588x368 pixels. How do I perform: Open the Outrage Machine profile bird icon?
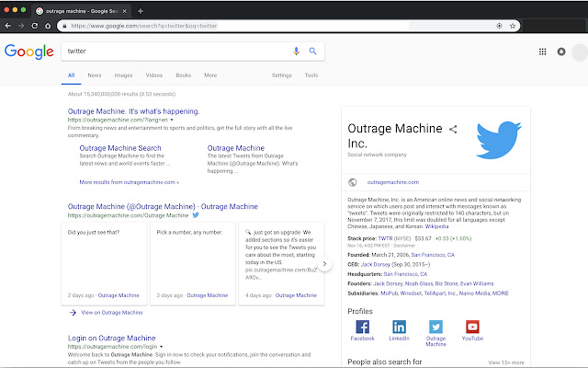click(435, 327)
